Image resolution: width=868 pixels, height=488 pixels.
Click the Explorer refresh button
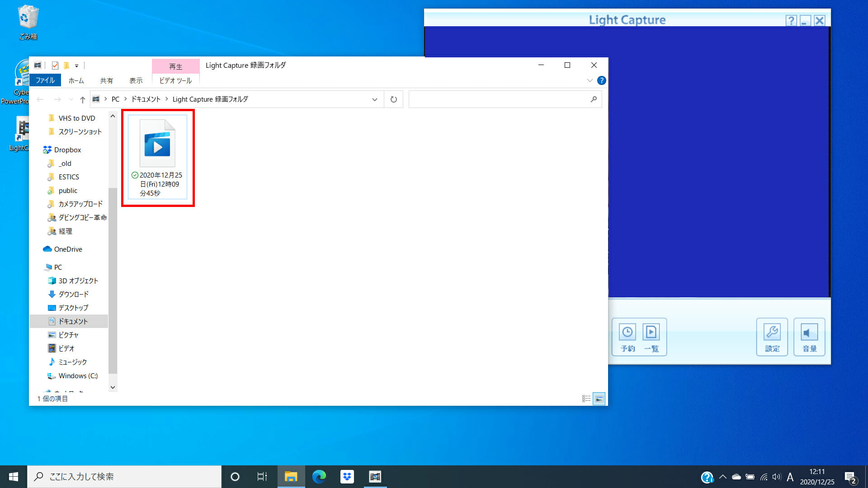click(x=394, y=99)
